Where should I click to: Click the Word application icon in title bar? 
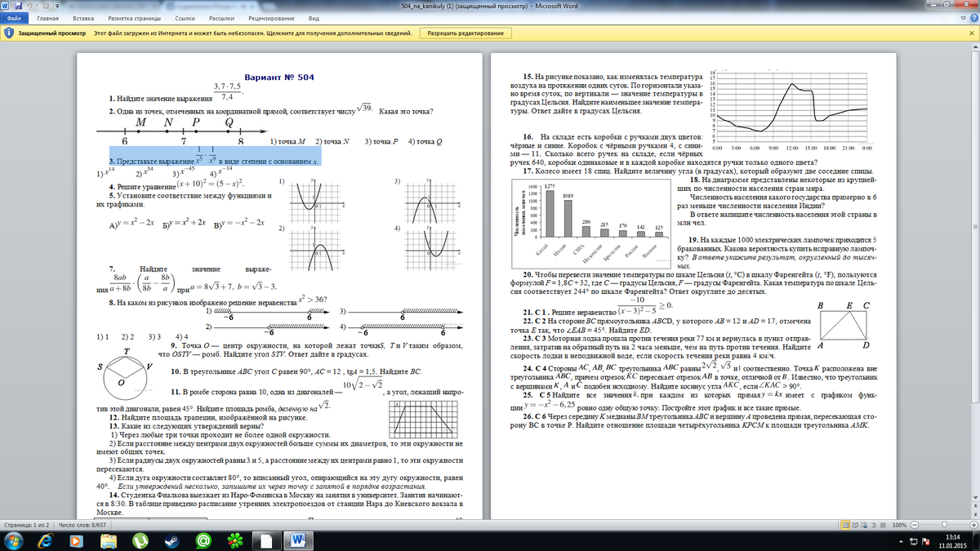click(7, 6)
